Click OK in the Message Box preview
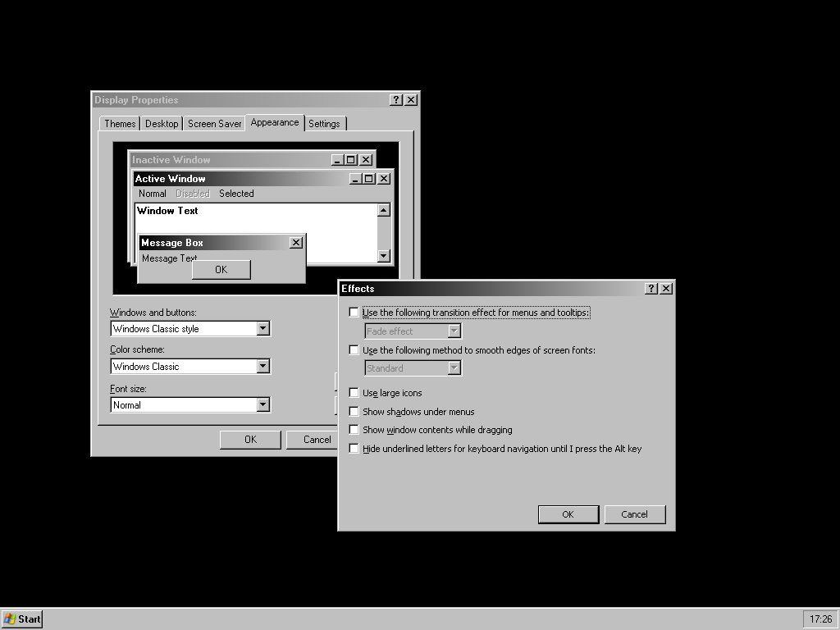This screenshot has height=630, width=840. point(221,270)
